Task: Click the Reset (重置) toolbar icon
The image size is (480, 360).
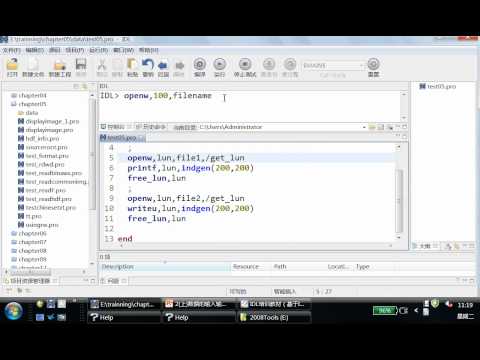Action: (373, 64)
